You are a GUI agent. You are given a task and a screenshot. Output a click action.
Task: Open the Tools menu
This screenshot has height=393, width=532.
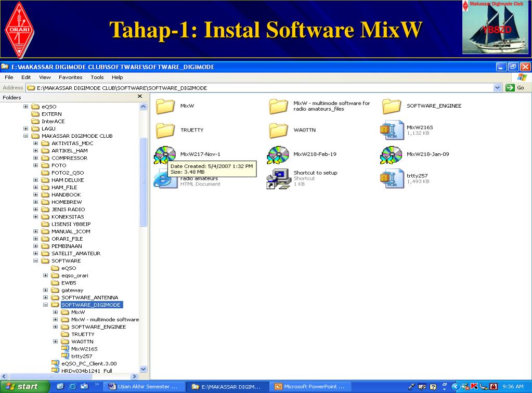coord(97,77)
